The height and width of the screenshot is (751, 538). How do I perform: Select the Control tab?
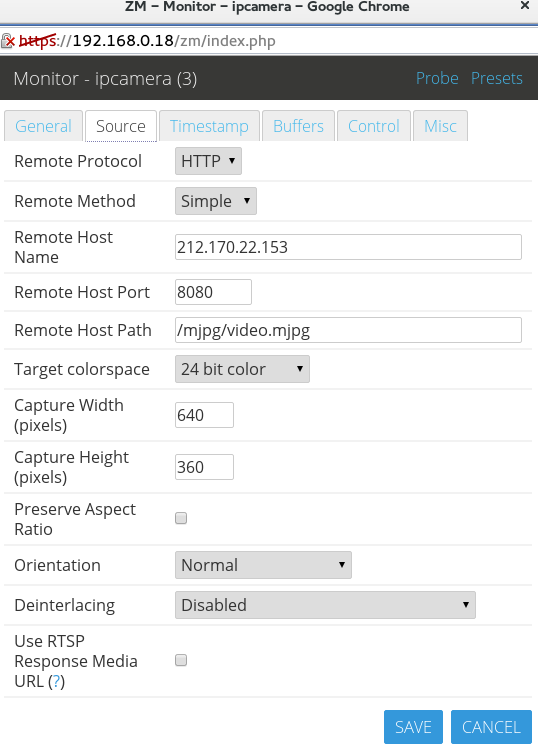coord(374,126)
